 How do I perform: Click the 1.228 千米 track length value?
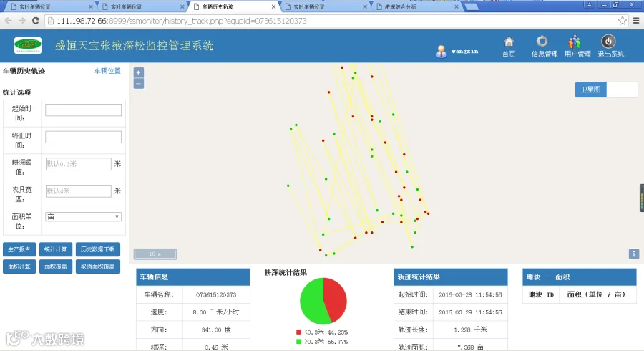(470, 330)
